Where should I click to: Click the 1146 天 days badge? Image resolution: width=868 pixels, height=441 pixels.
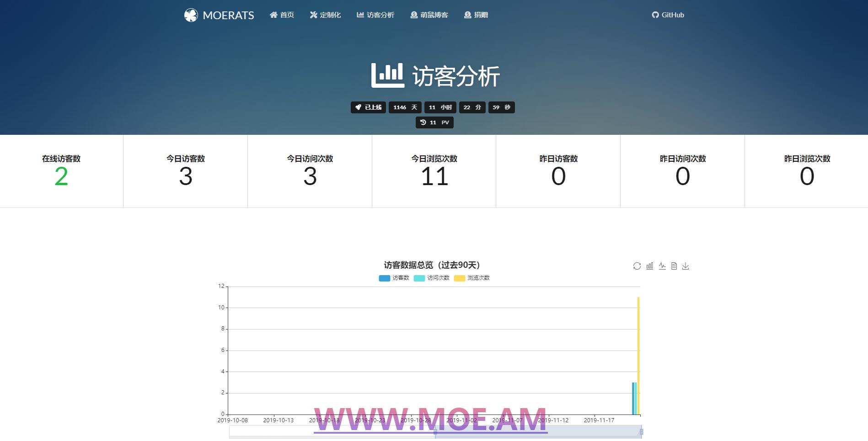coord(405,107)
